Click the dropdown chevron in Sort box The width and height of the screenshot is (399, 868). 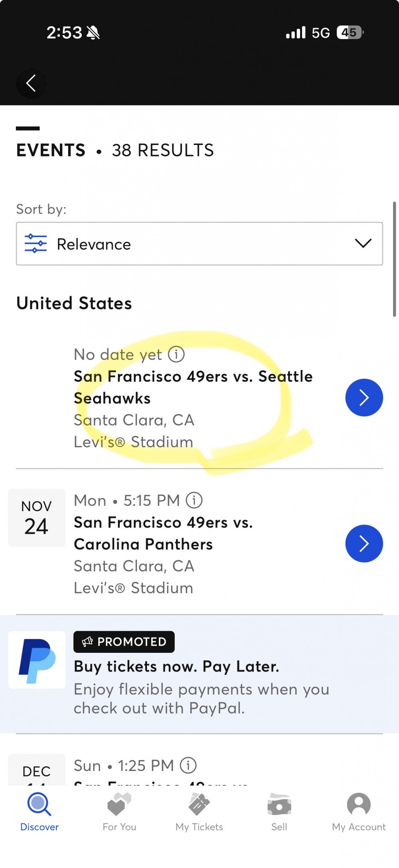pyautogui.click(x=363, y=243)
